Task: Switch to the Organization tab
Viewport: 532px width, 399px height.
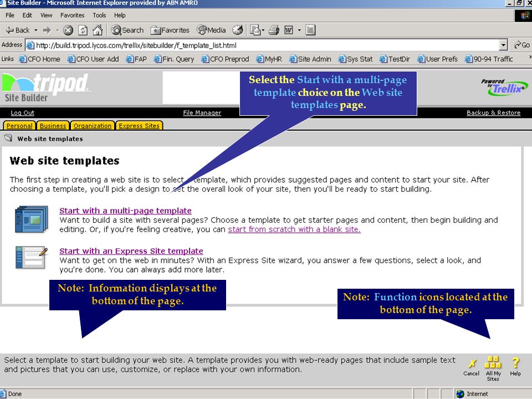Action: [x=93, y=126]
